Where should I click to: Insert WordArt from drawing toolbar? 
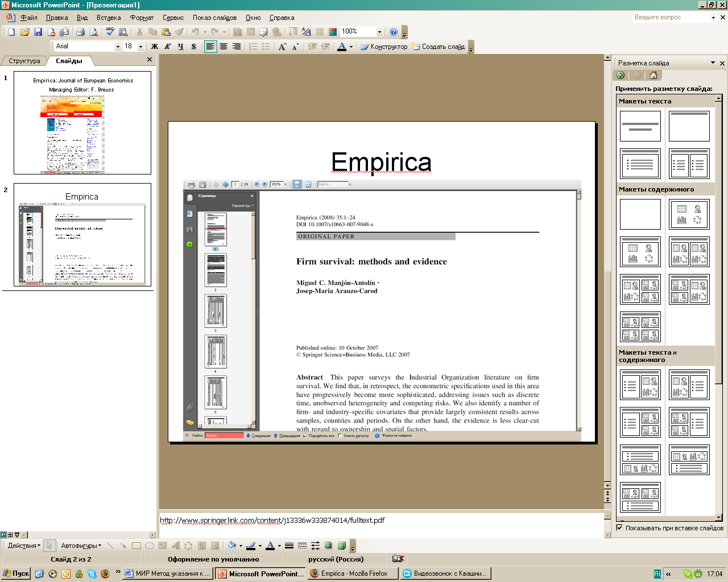(175, 546)
